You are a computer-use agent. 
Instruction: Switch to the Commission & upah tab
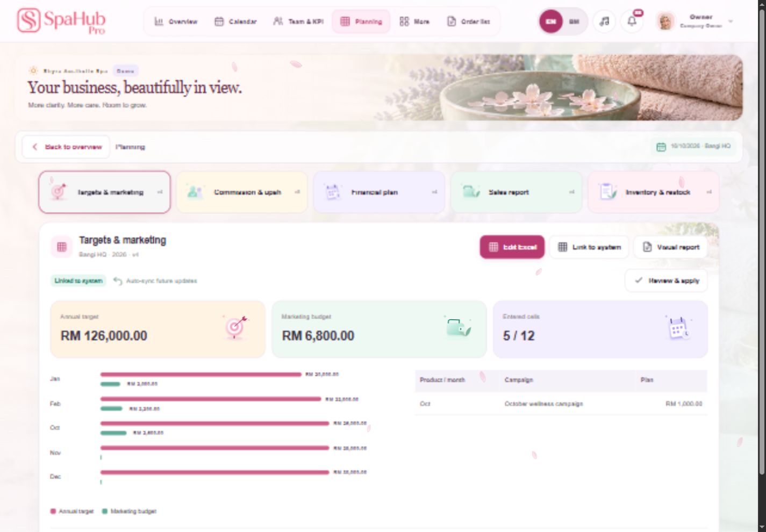tap(242, 192)
